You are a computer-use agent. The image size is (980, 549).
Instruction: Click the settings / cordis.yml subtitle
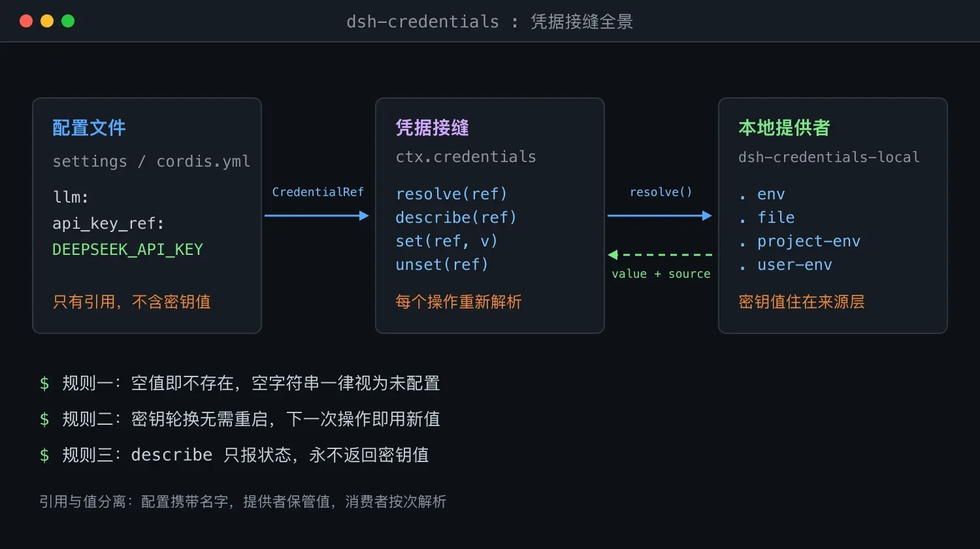click(151, 161)
